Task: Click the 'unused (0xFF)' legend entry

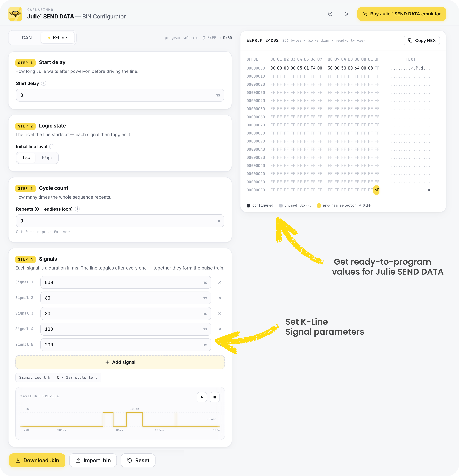Action: (x=295, y=206)
